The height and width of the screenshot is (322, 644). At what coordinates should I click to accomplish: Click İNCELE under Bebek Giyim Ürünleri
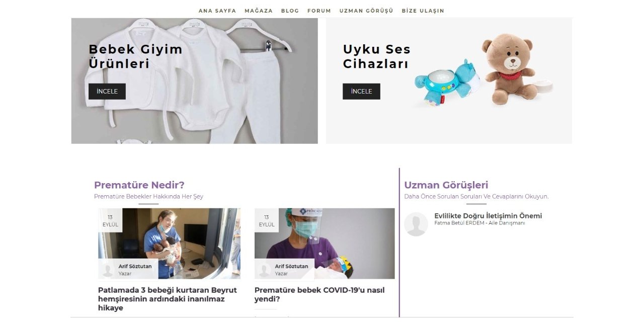[107, 92]
